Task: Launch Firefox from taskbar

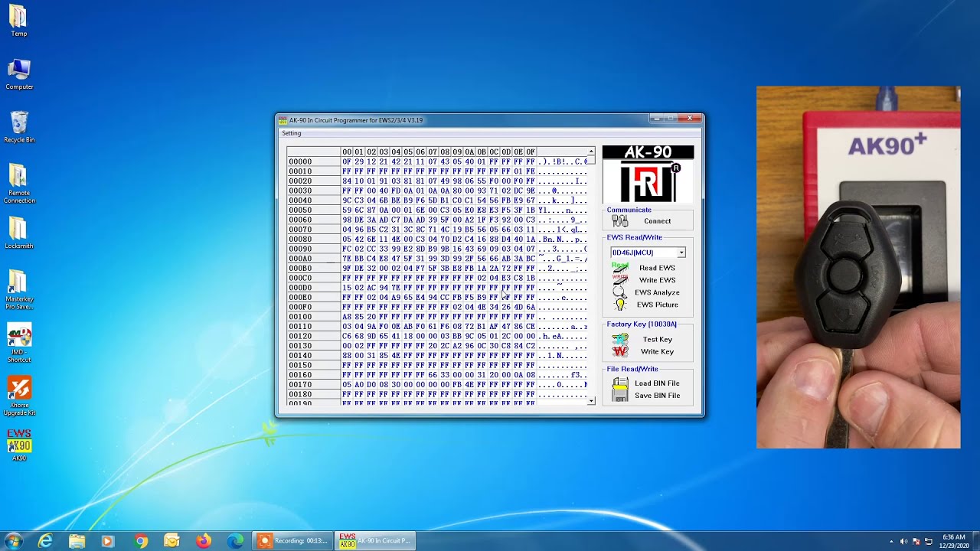Action: pos(203,541)
